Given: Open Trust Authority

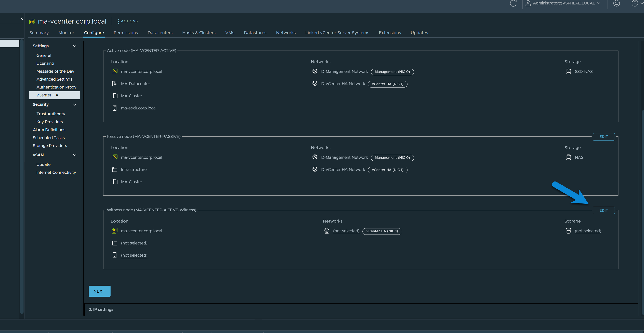Looking at the screenshot, I should (x=51, y=114).
